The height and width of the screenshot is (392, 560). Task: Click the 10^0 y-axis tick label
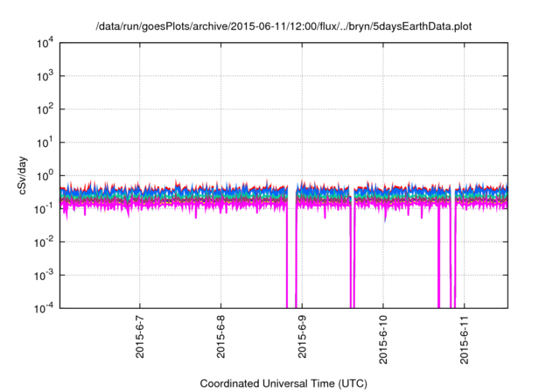tap(45, 176)
